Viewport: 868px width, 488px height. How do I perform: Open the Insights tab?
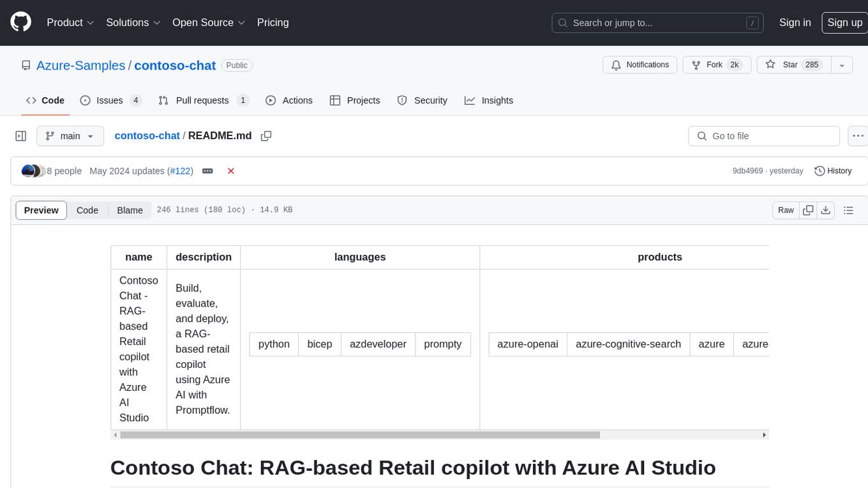[489, 100]
